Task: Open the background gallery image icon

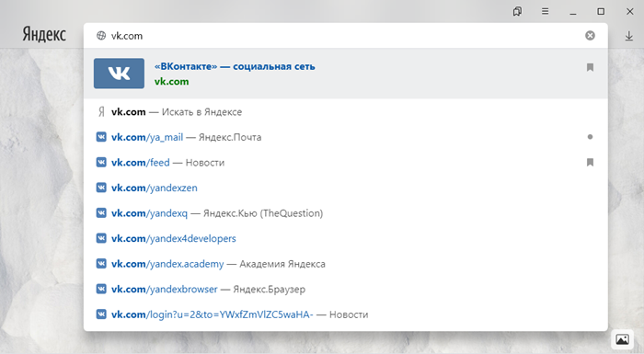Action: click(x=622, y=339)
